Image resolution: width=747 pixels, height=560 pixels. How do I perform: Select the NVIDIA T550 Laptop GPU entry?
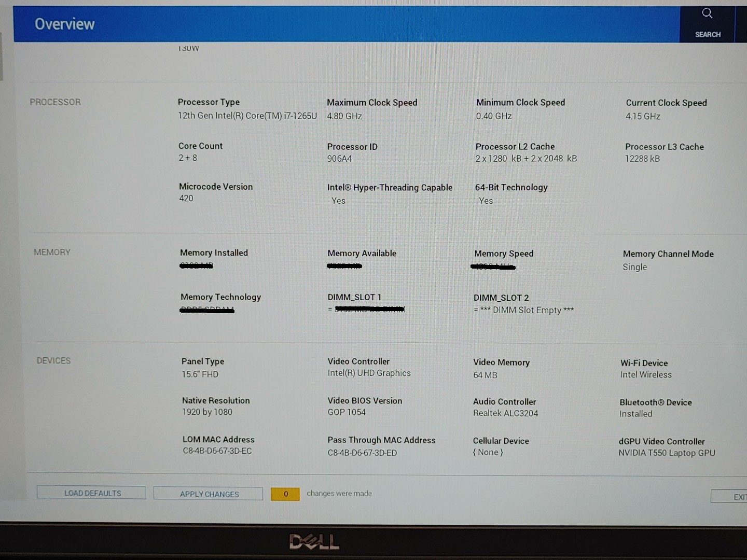pos(667,453)
